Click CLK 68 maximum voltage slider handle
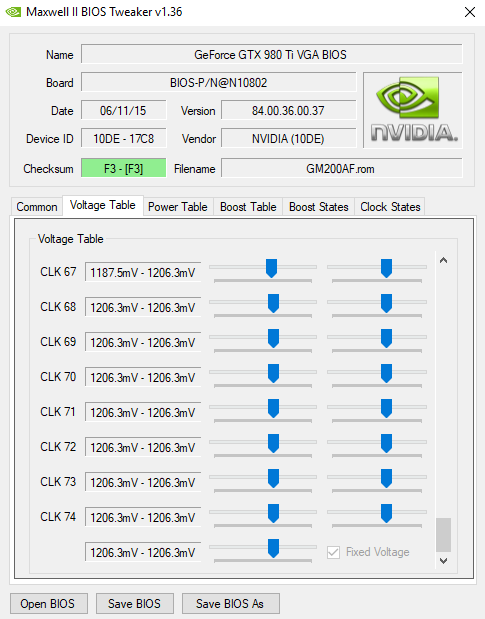The image size is (485, 619). (x=386, y=303)
